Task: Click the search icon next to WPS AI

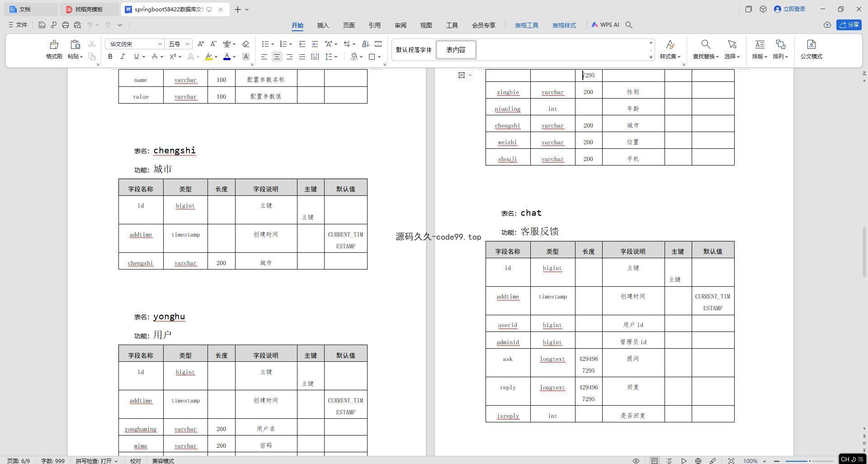Action: pyautogui.click(x=629, y=25)
